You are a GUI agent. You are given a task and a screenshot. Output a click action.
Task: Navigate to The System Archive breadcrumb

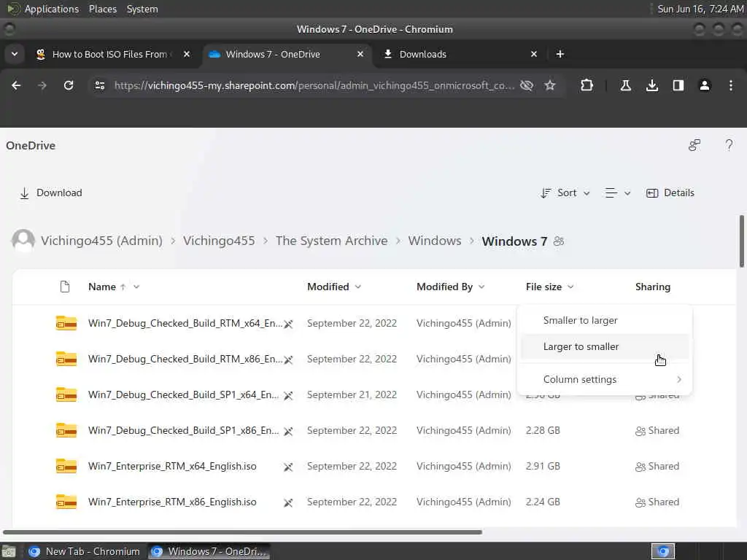click(332, 241)
